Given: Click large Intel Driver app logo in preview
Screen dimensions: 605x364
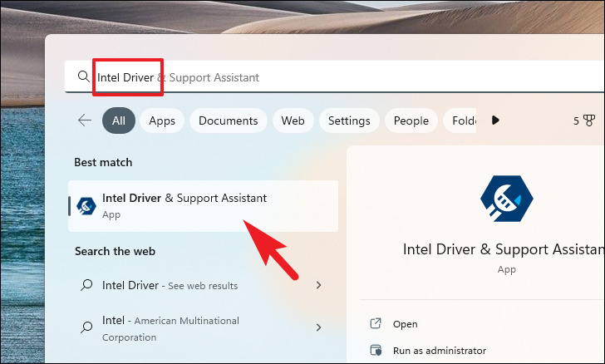Looking at the screenshot, I should pyautogui.click(x=507, y=199).
